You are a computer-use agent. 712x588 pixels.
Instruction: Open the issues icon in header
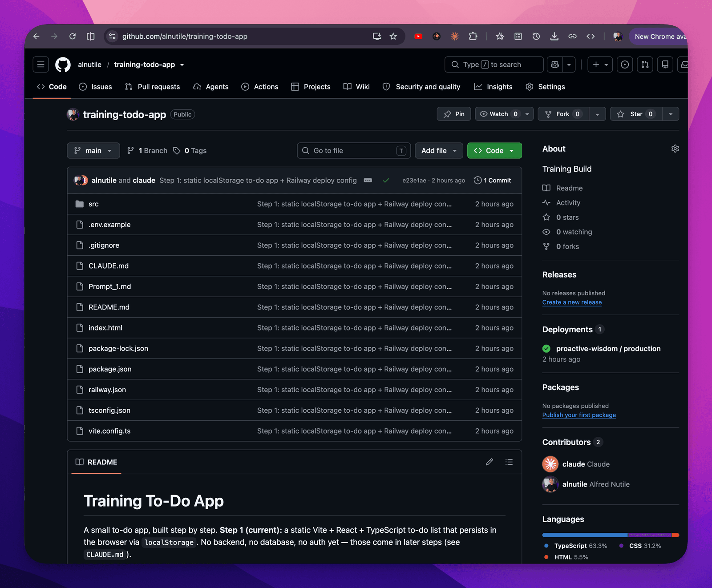(625, 64)
